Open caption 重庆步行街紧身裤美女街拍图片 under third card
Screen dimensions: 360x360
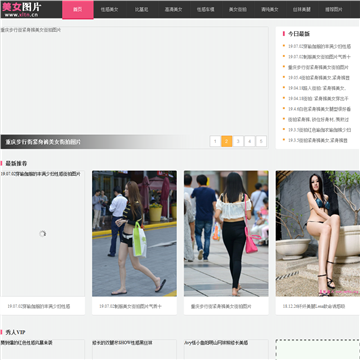point(221,306)
